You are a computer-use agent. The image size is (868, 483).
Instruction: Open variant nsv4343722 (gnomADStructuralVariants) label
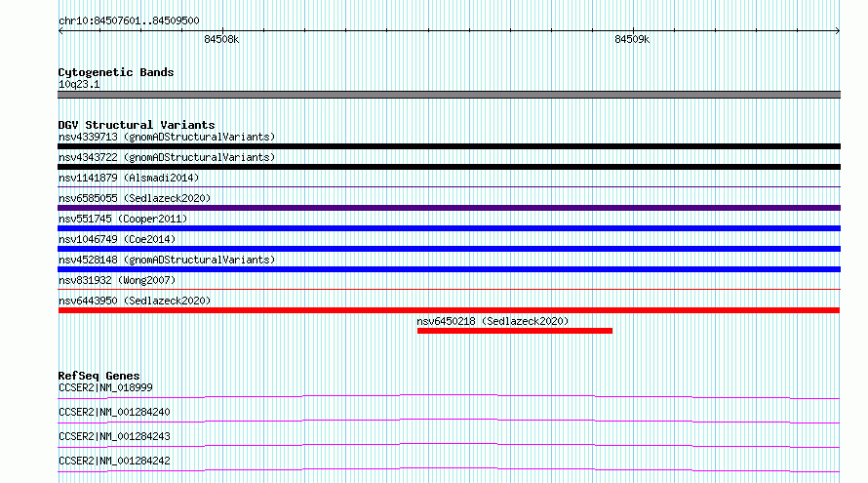[167, 157]
